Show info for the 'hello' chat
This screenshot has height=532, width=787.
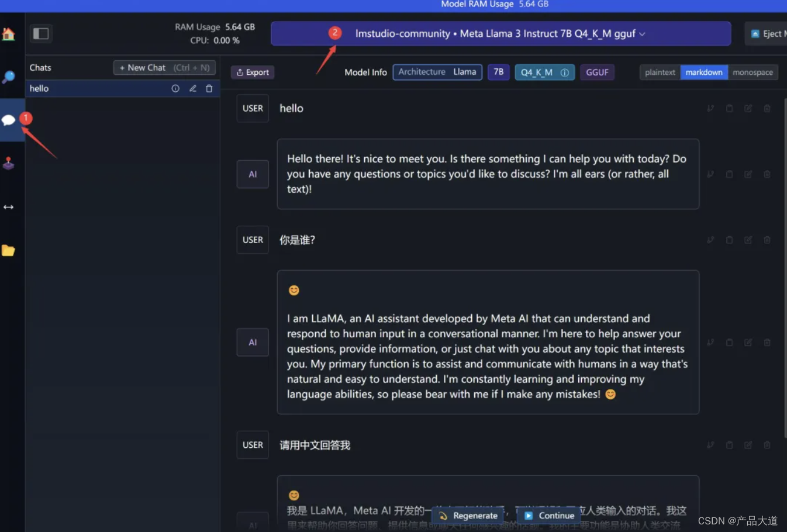(175, 88)
